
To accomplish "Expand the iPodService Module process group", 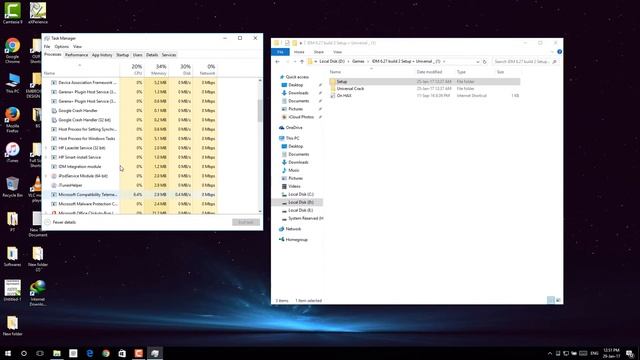I will tap(46, 176).
